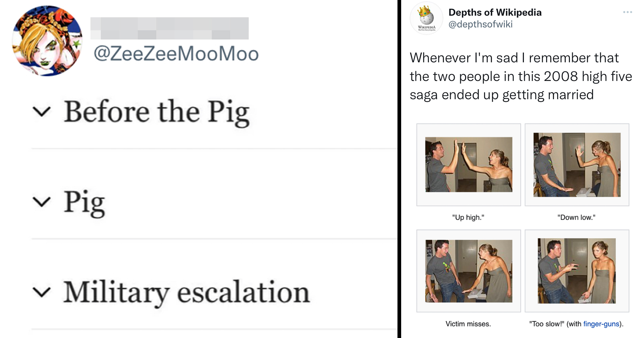This screenshot has height=338, width=644.
Task: Click the @depthsofwiki handle
Action: click(x=480, y=24)
